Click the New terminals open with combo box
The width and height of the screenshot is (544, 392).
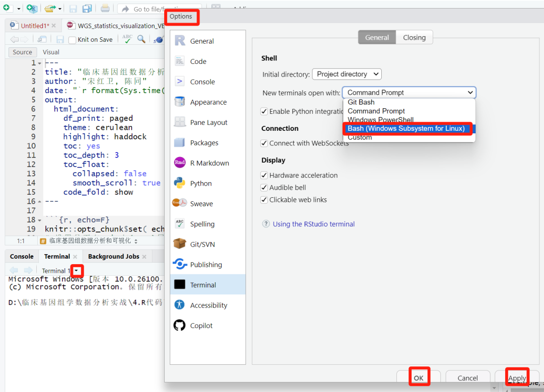409,93
